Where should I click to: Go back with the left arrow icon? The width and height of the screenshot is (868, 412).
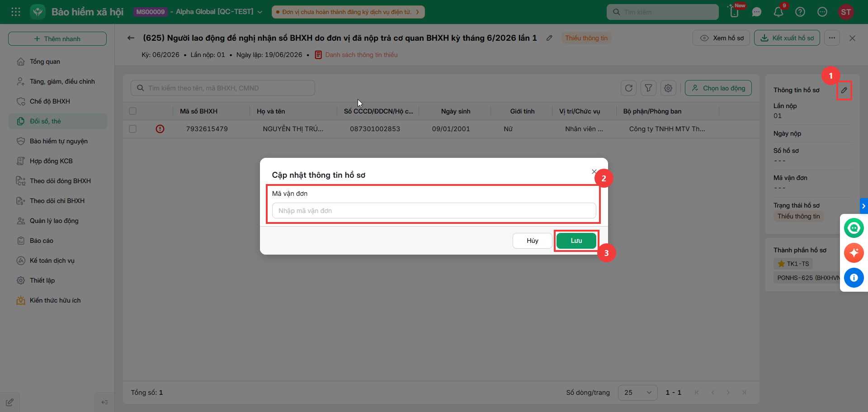point(131,38)
